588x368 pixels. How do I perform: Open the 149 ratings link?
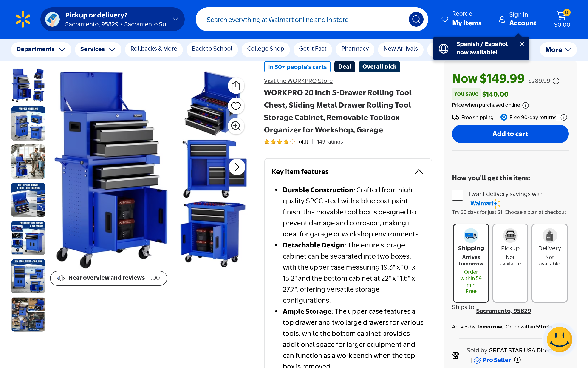coord(330,142)
